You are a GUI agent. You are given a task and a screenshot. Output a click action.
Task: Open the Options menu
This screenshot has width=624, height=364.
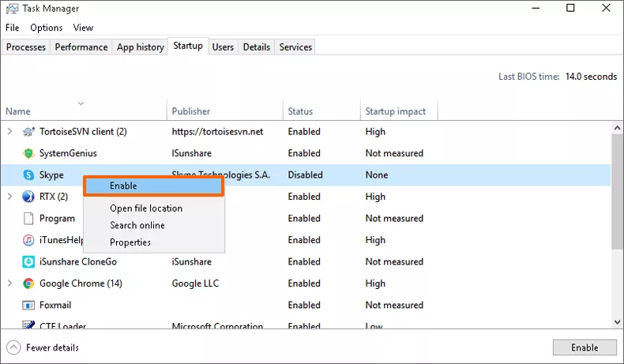[47, 28]
